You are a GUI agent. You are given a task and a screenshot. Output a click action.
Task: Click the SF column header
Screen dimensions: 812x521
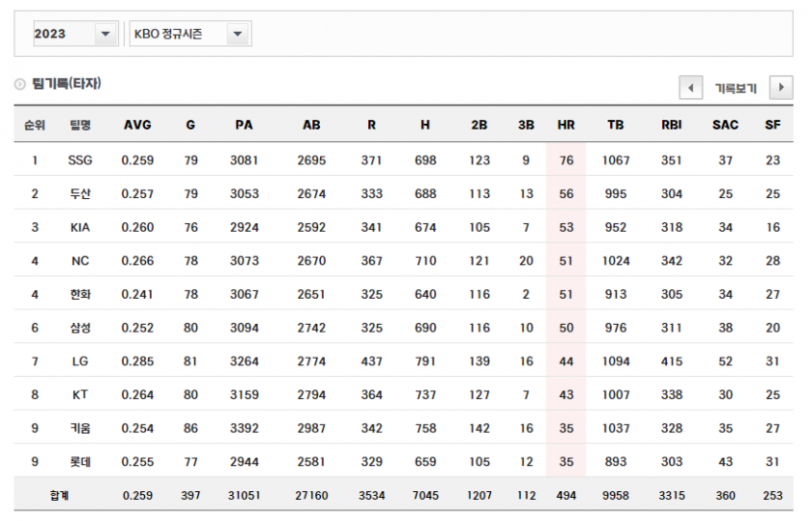pos(772,125)
